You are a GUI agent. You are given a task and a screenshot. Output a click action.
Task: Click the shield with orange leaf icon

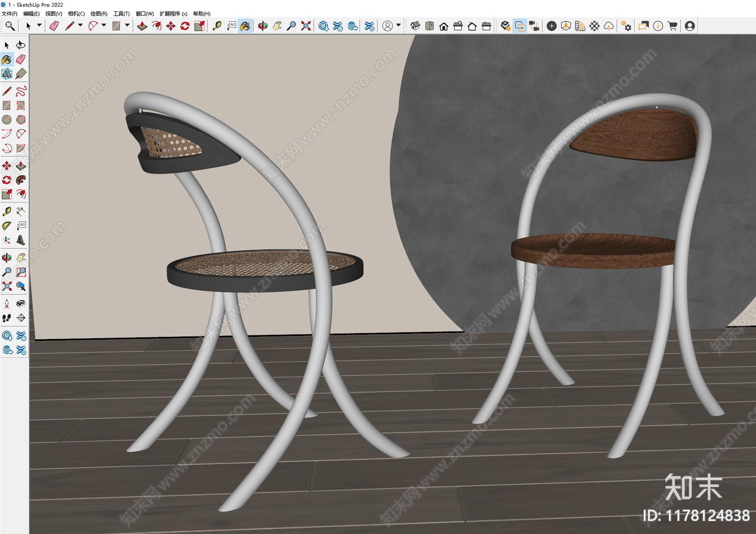(566, 26)
